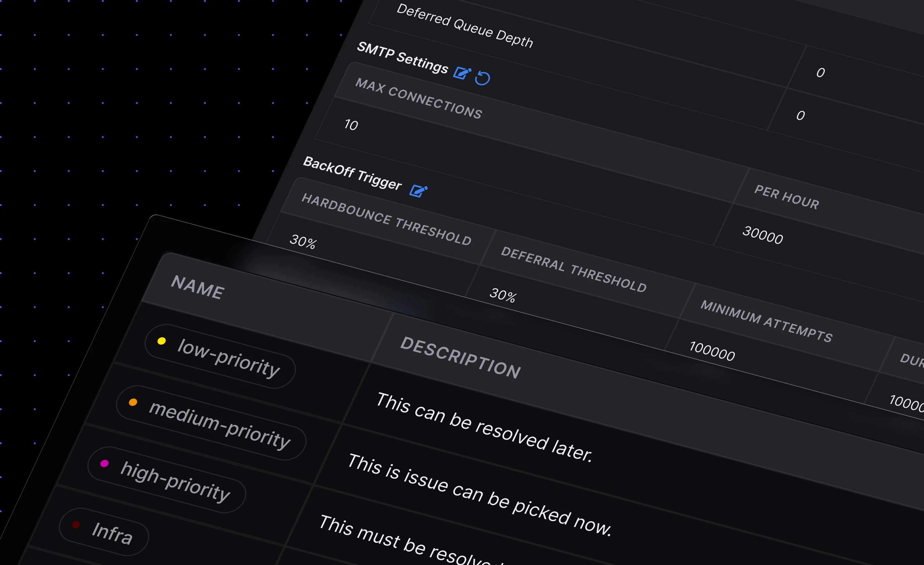The height and width of the screenshot is (565, 924).
Task: Click the Hardbounce Threshold 30% value
Action: pyautogui.click(x=303, y=242)
